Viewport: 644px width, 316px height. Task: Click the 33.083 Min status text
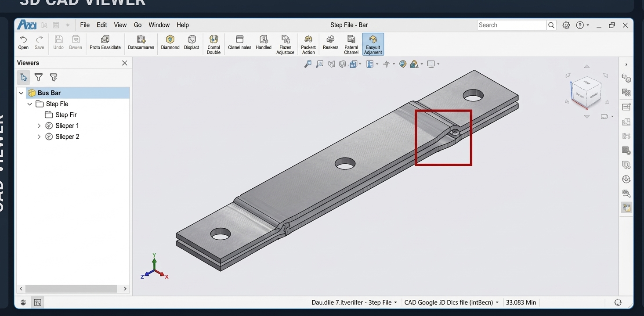[521, 302]
